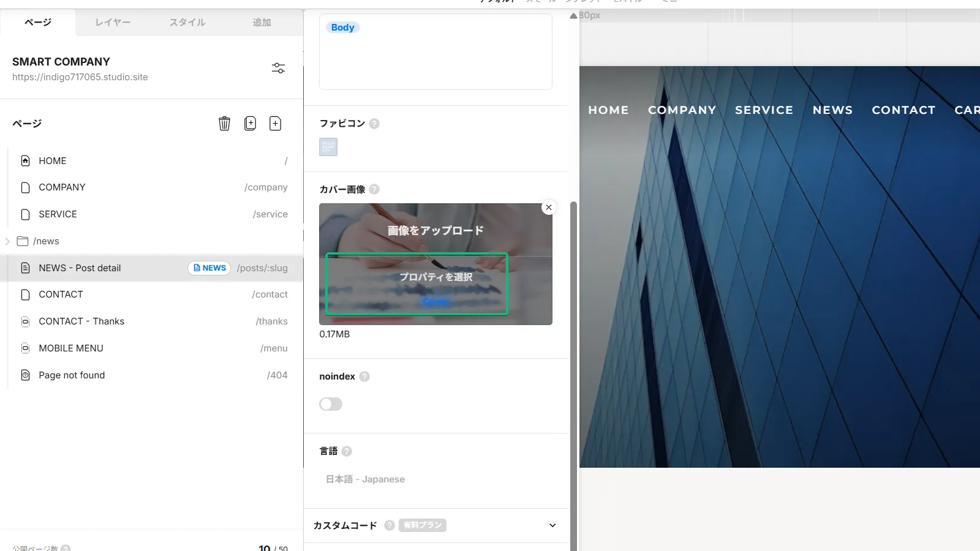
Task: Click the favicon placeholder thumbnail
Action: click(328, 147)
